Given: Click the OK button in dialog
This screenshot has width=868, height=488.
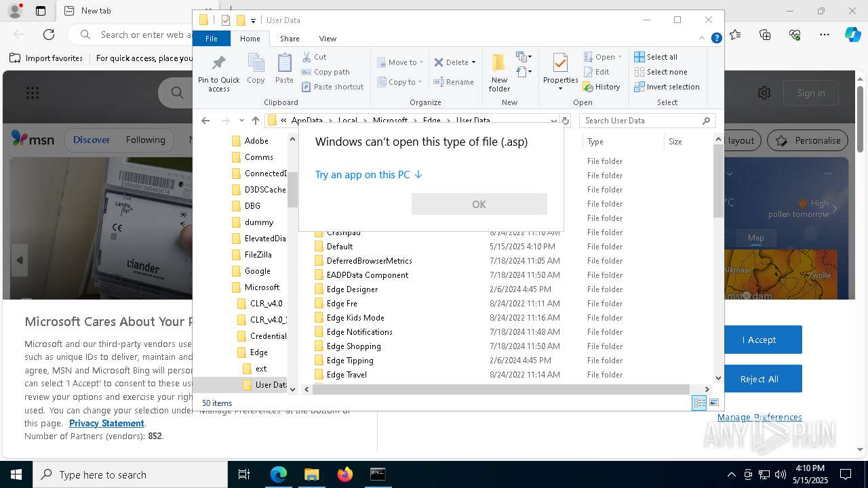Looking at the screenshot, I should (479, 204).
